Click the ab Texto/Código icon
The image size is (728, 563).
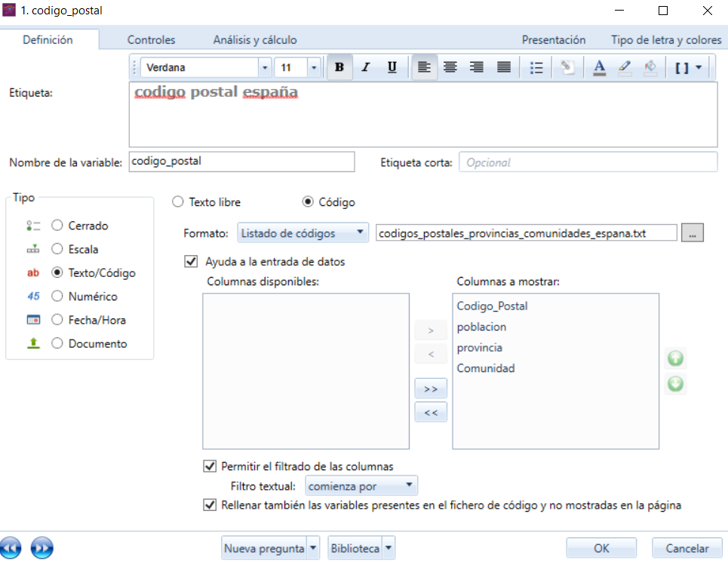(33, 272)
